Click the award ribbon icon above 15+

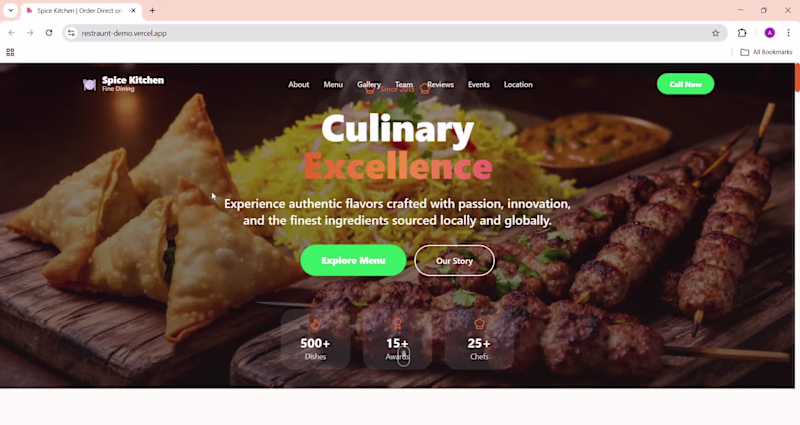397,324
